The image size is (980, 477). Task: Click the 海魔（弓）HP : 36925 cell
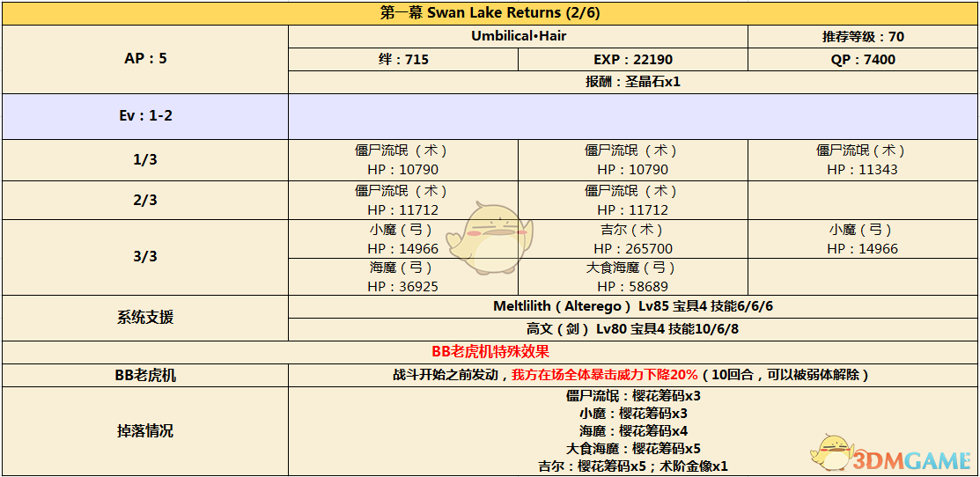click(403, 276)
